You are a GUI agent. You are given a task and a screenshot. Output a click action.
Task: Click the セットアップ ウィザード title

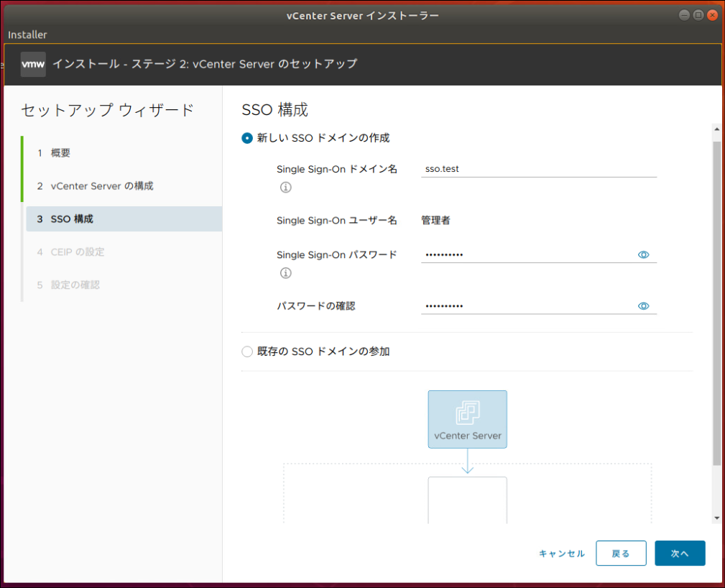click(107, 111)
